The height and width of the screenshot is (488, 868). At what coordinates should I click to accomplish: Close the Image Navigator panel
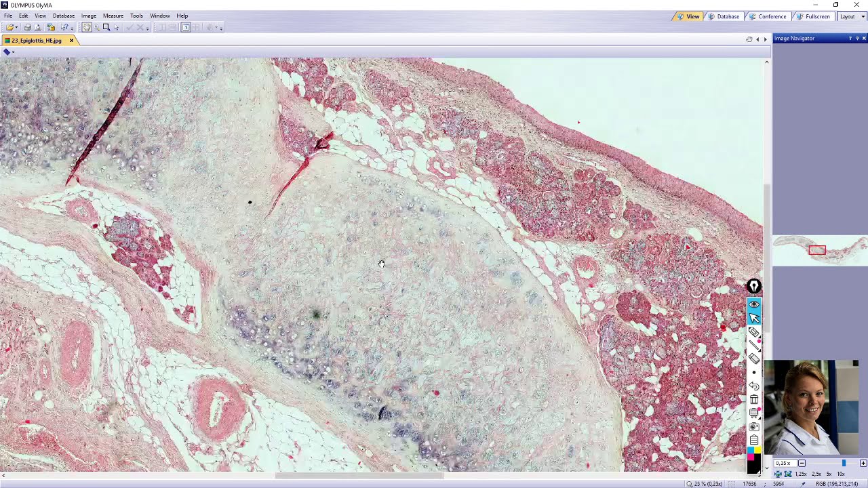[864, 39]
